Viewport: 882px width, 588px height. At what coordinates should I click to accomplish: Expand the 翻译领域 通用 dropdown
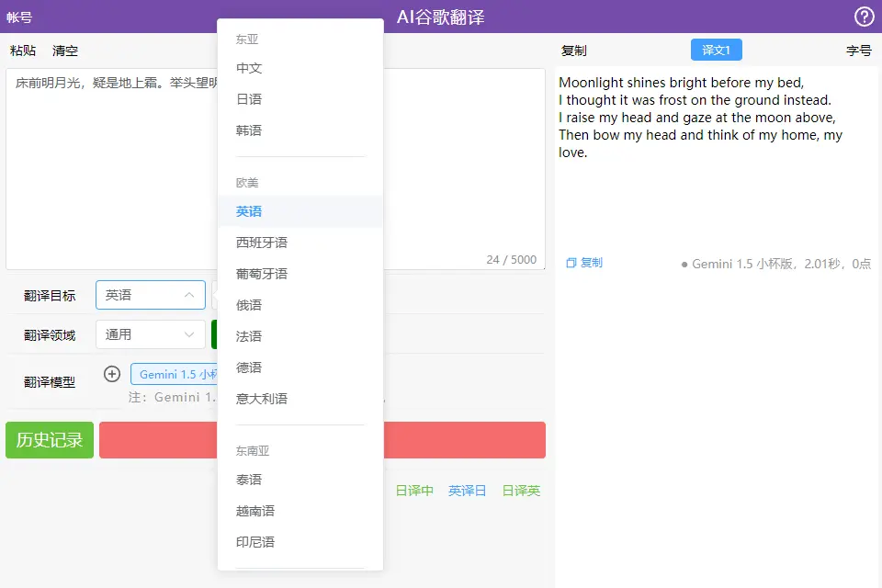[x=150, y=334]
